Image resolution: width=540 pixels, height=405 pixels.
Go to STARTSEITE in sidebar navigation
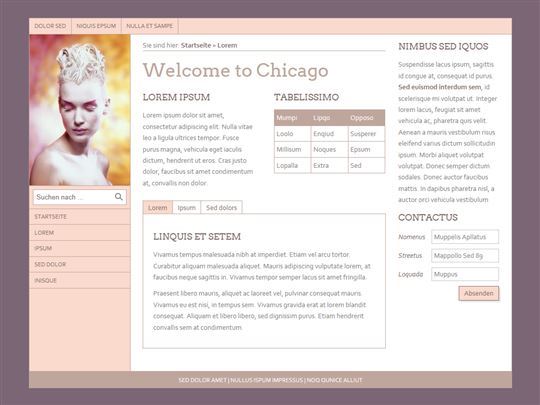80,217
